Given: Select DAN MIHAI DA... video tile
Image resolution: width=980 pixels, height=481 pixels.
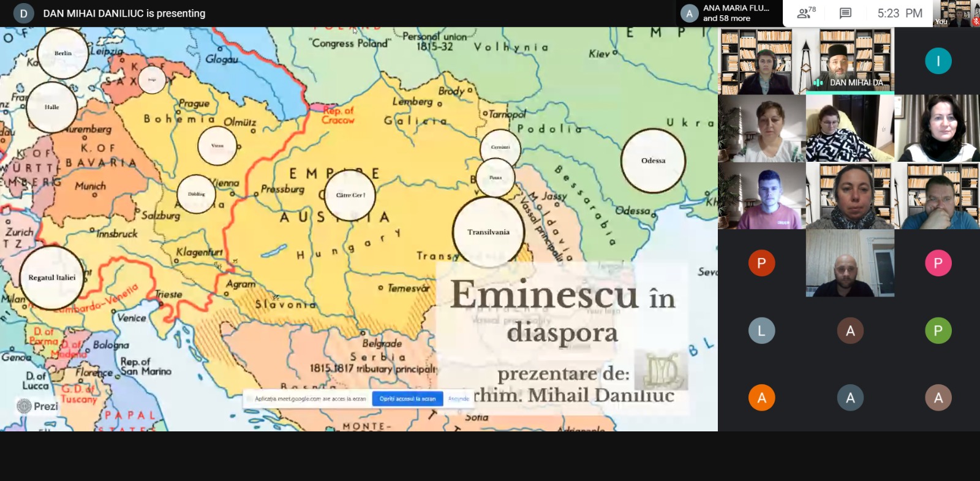Looking at the screenshot, I should click(850, 60).
